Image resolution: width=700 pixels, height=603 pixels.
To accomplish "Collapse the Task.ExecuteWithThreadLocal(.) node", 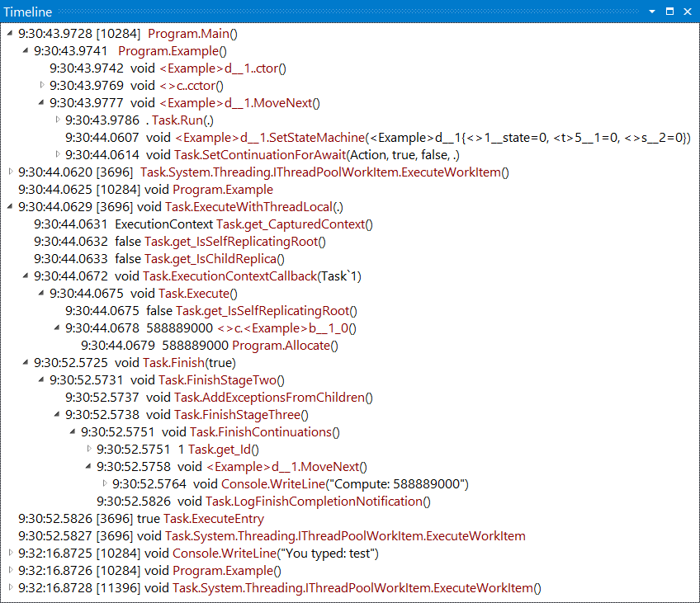I will pos(10,206).
